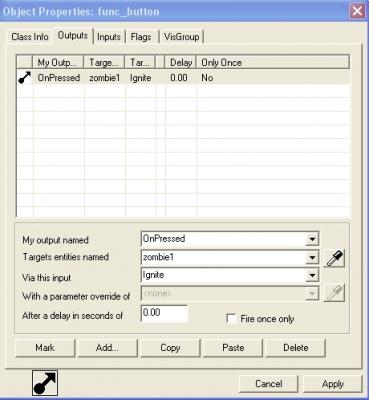Select the Outputs tab
The image size is (369, 400).
click(x=73, y=35)
